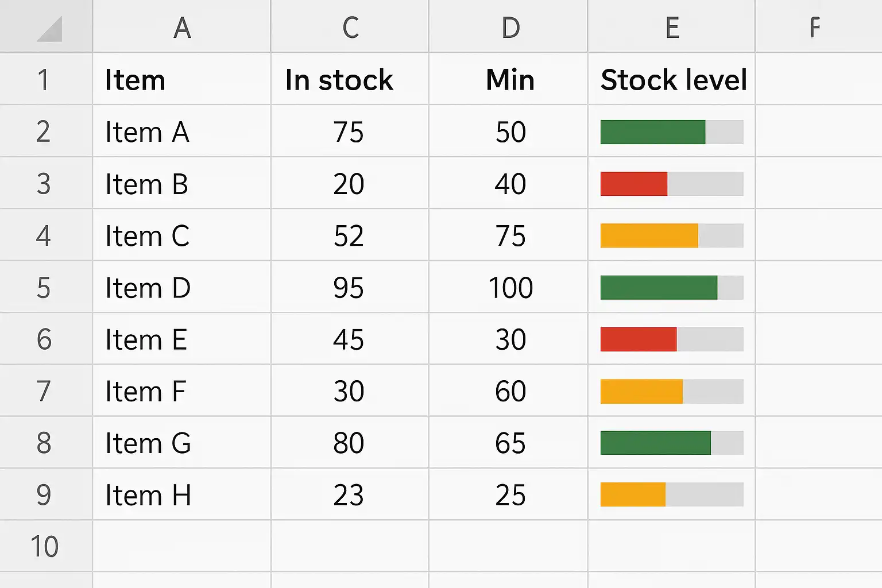Click Item G's green stock level bar

coord(655,443)
